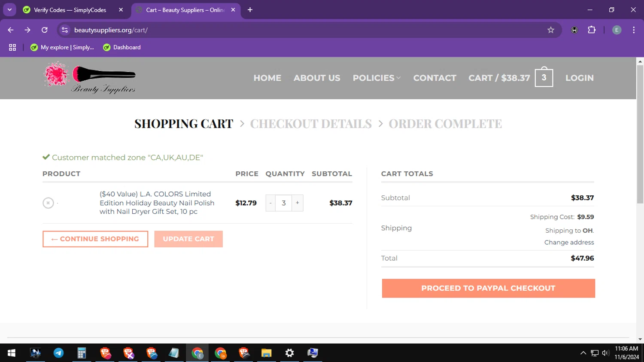This screenshot has height=362, width=644.
Task: Show hidden system tray icons
Action: pyautogui.click(x=583, y=353)
